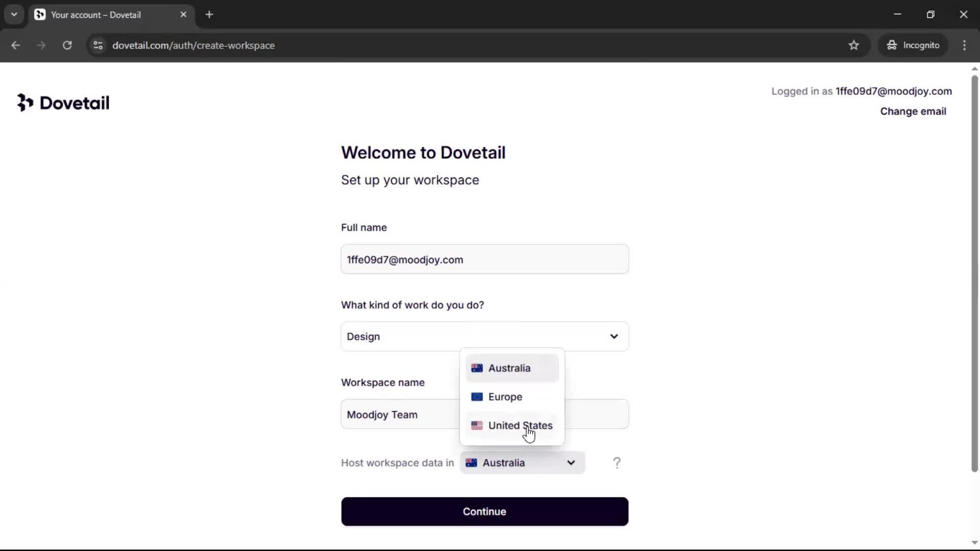
Task: Reload the page
Action: point(67,45)
